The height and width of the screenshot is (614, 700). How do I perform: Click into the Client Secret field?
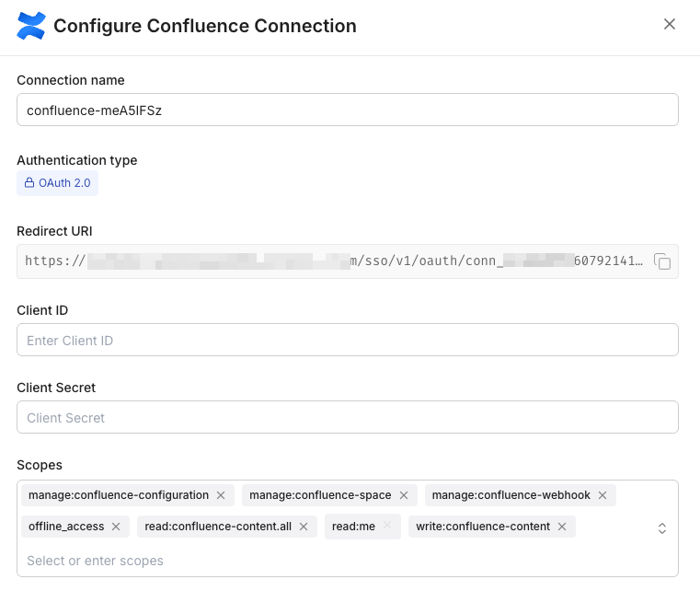pyautogui.click(x=347, y=418)
